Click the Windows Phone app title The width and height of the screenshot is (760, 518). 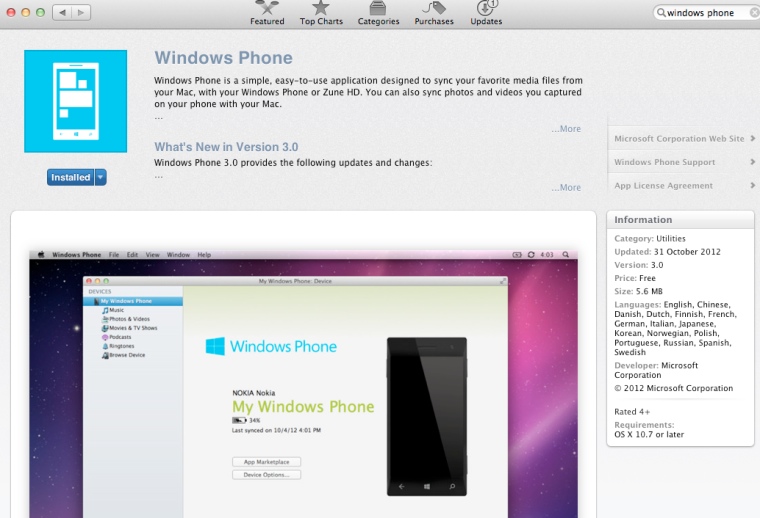(x=223, y=58)
